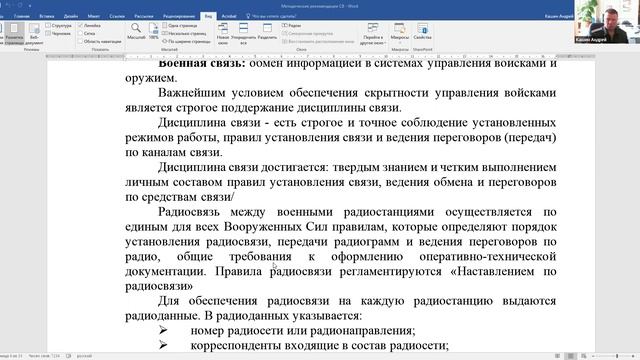
Task: Open the Рецензирование ribbon tab
Action: pyautogui.click(x=179, y=16)
